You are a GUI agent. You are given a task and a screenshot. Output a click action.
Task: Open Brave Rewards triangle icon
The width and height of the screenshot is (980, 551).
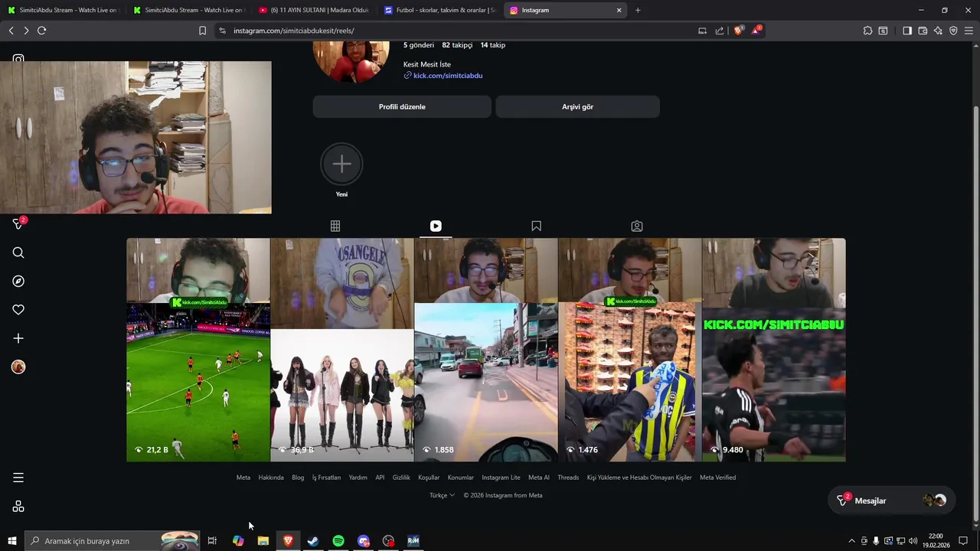click(756, 31)
